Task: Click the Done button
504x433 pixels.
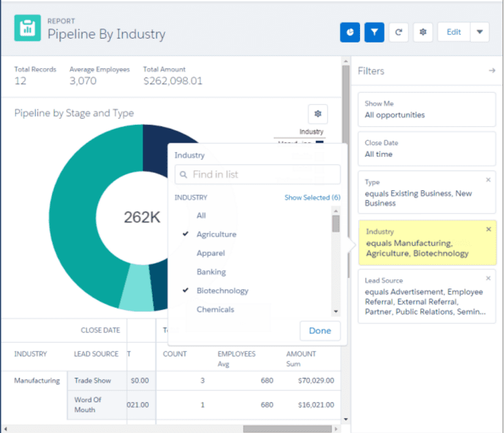Action: [x=320, y=331]
